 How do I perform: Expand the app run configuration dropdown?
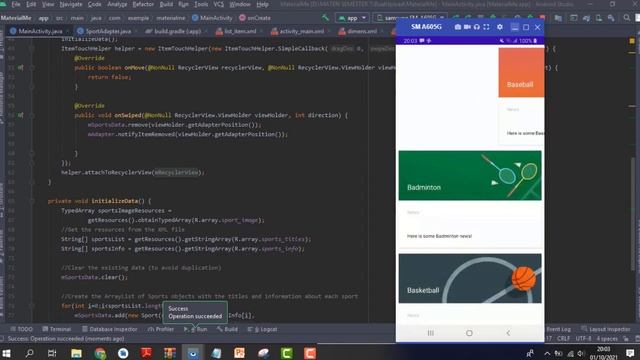(352, 18)
